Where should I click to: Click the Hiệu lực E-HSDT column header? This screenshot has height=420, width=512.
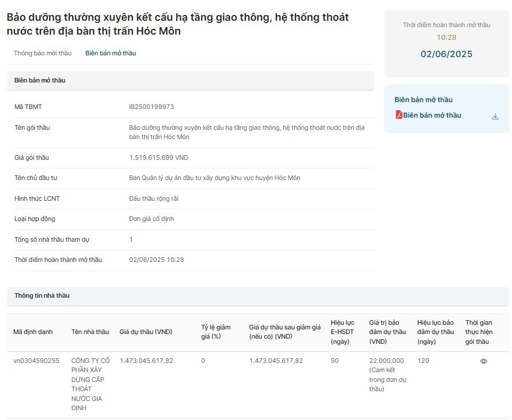342,332
